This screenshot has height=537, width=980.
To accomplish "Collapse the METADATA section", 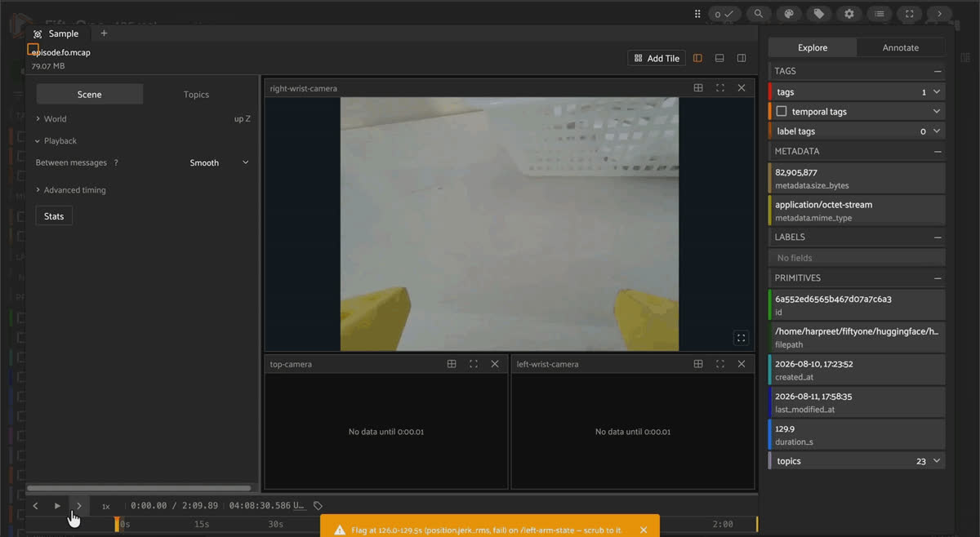I will [x=938, y=151].
